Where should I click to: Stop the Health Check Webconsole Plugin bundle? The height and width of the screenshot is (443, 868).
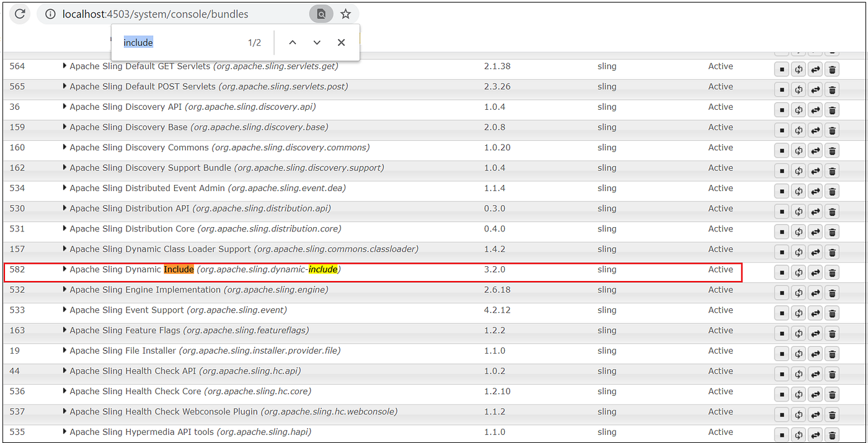(x=782, y=414)
